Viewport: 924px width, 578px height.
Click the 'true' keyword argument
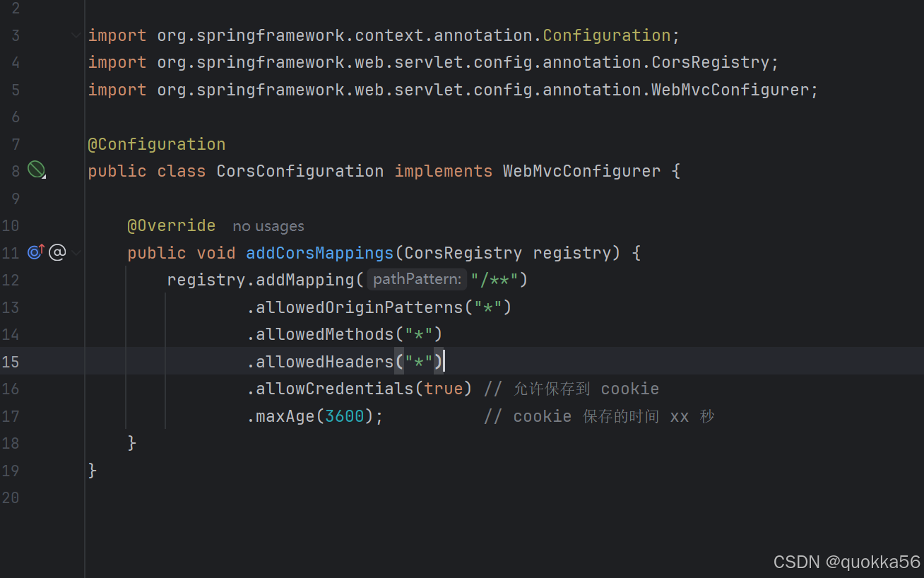click(444, 389)
